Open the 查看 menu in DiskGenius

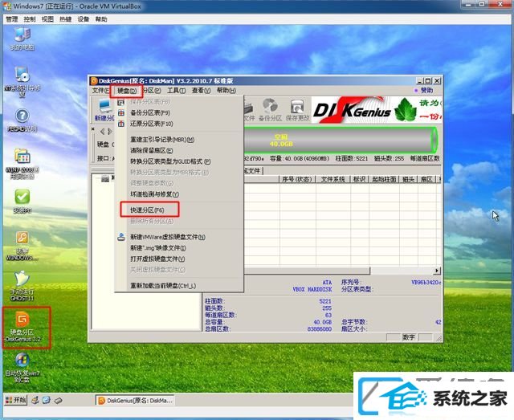201,91
